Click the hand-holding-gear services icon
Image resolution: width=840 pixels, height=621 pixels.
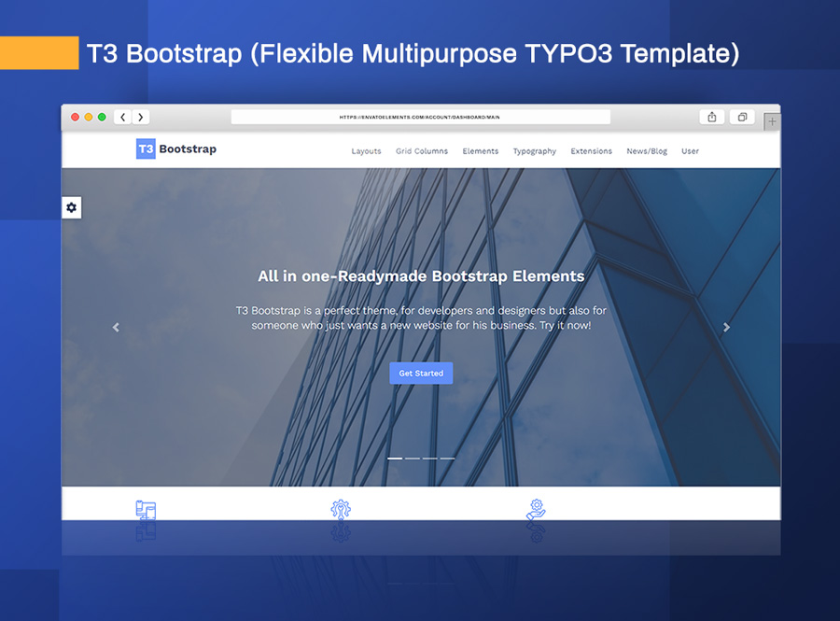[x=536, y=509]
